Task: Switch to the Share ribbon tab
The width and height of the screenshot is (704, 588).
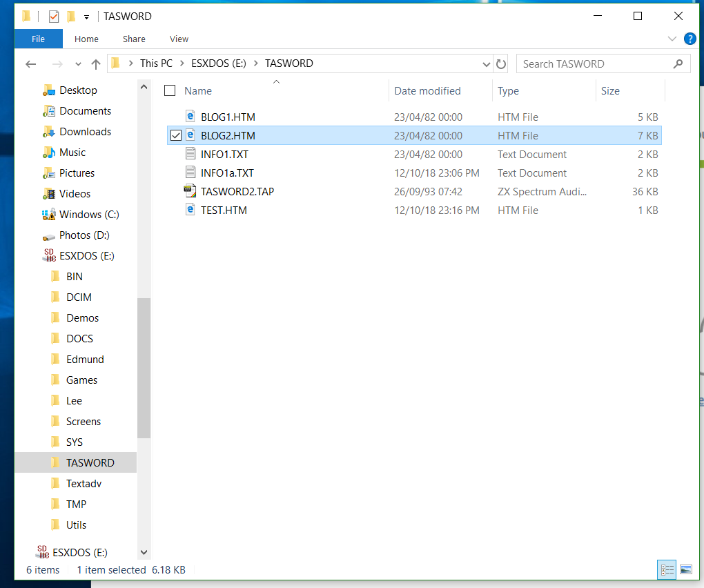Action: [x=134, y=39]
